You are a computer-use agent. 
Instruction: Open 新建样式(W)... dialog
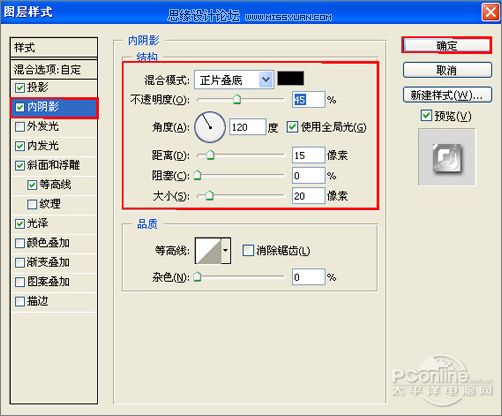tap(447, 95)
